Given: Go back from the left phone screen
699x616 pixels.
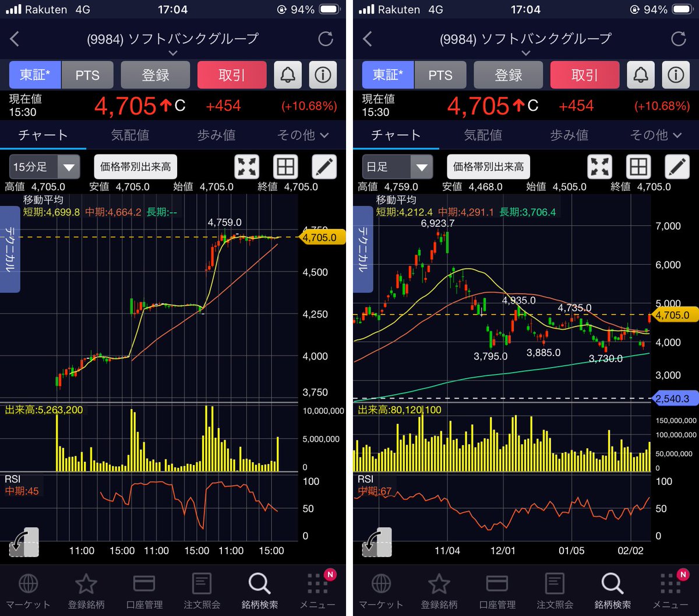Looking at the screenshot, I should tap(15, 39).
